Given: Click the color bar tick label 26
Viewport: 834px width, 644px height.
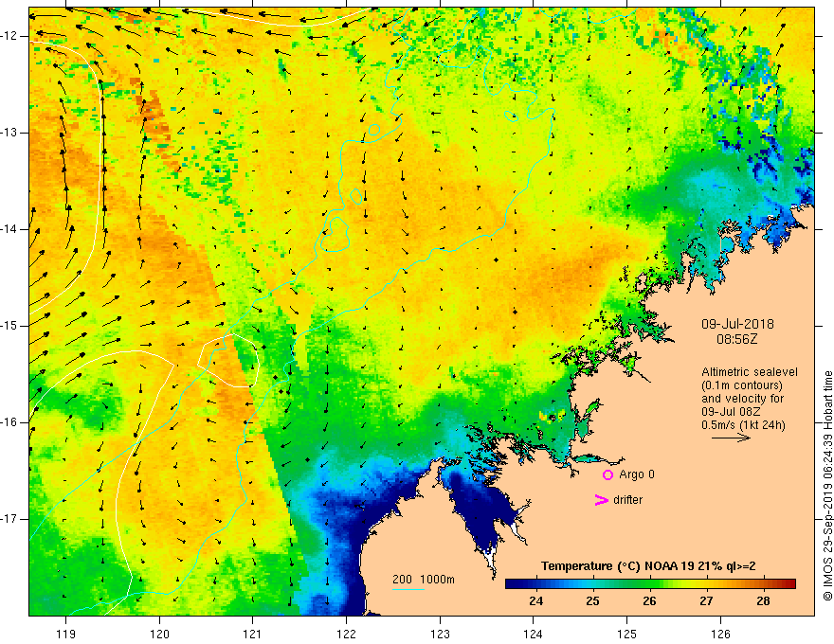Looking at the screenshot, I should (x=649, y=601).
